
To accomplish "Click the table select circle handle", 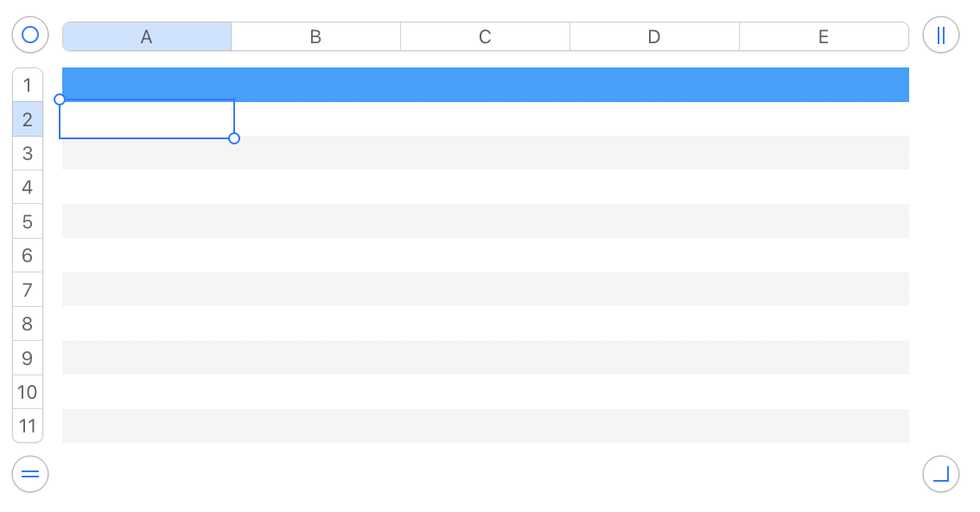I will (30, 35).
